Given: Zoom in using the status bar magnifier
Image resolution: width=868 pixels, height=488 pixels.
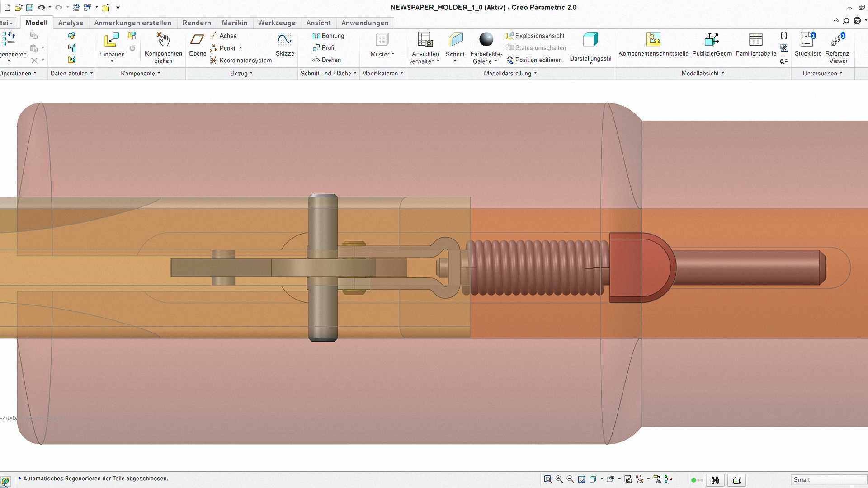Looking at the screenshot, I should click(x=559, y=479).
